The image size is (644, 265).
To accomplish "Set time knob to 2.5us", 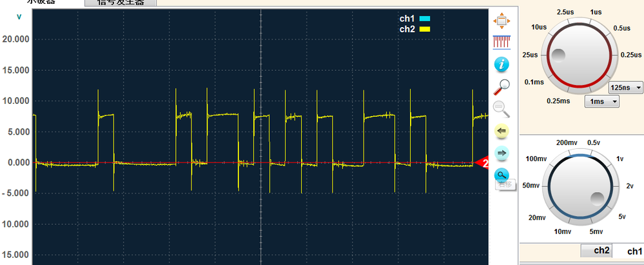I will (565, 12).
